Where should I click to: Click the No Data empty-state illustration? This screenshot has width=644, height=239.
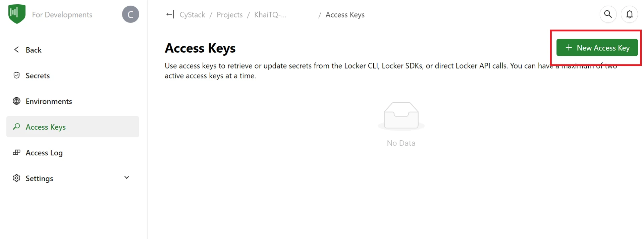(x=401, y=116)
